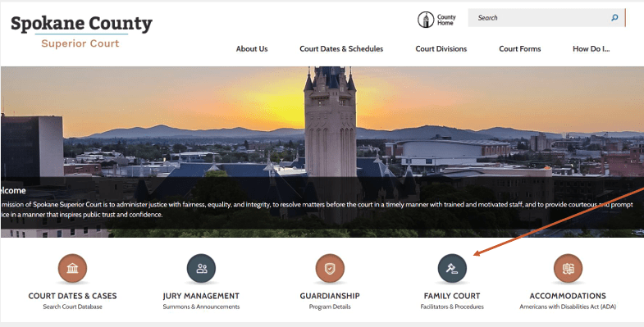This screenshot has width=644, height=327.
Task: Go to the County Home link text
Action: pyautogui.click(x=446, y=20)
